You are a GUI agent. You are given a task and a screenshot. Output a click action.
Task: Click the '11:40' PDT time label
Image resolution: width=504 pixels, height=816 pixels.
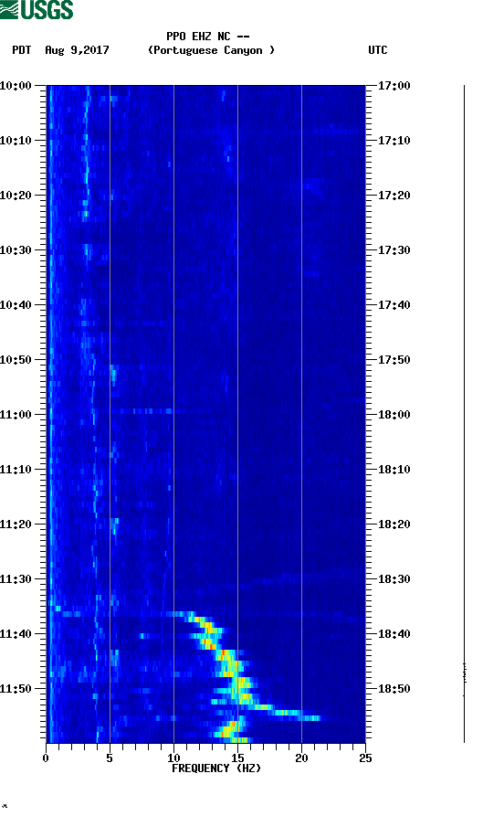pyautogui.click(x=16, y=633)
